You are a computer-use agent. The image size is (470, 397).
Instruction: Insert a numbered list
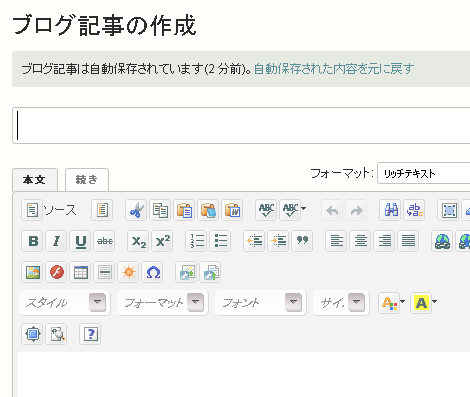point(196,241)
